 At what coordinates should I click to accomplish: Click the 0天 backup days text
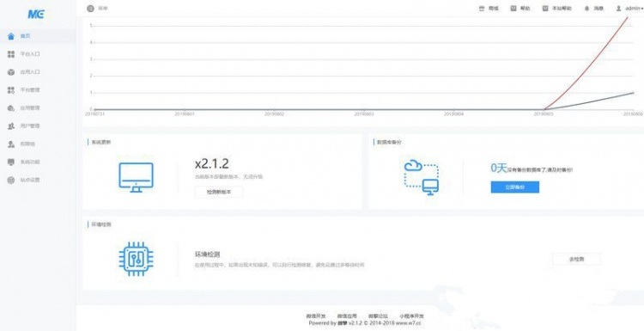click(500, 168)
